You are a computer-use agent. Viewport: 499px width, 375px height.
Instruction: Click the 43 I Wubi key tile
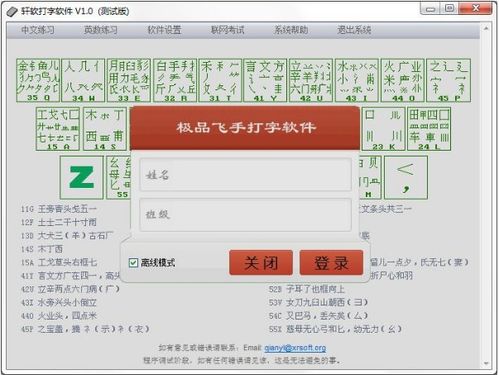pos(357,80)
